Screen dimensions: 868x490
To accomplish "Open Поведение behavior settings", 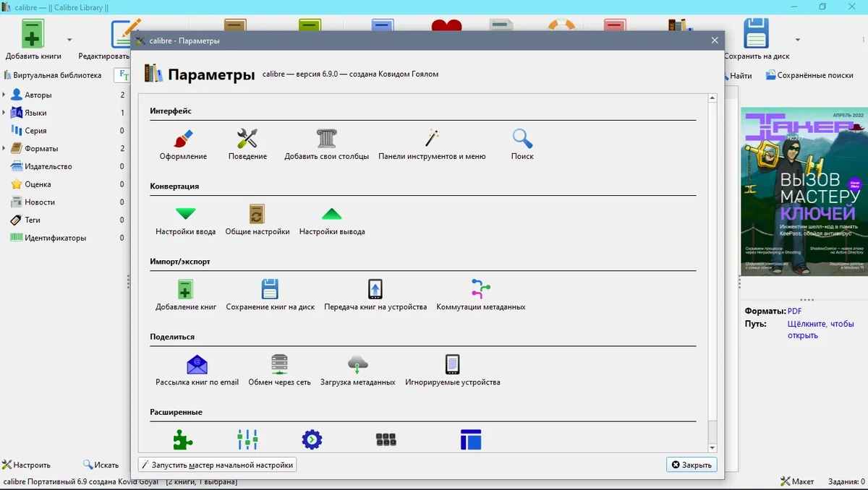I will click(247, 145).
